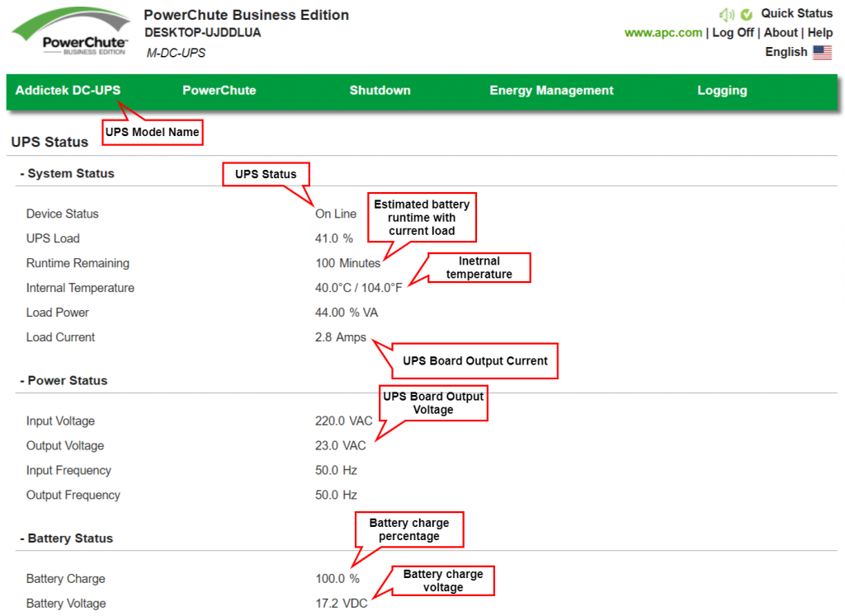The image size is (845, 616).
Task: Click the 100.0 % battery charge value
Action: click(x=338, y=579)
